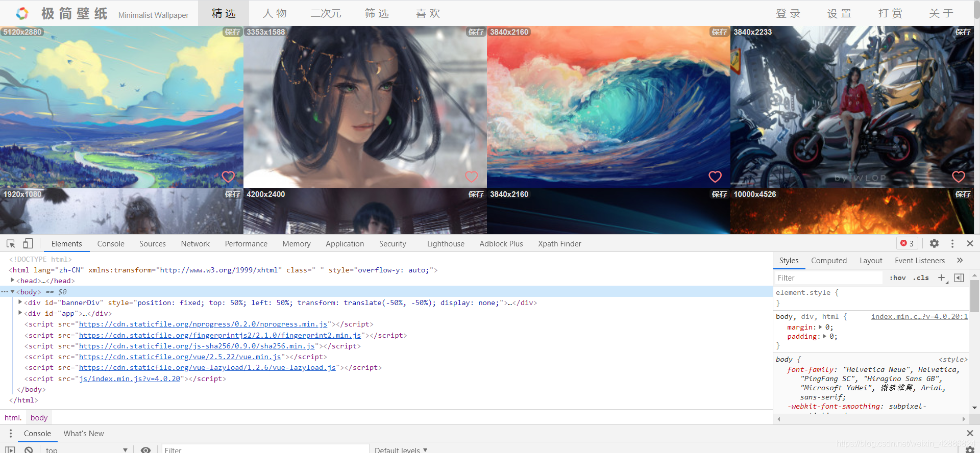Collapse the body element node
This screenshot has height=453, width=980.
[12, 291]
